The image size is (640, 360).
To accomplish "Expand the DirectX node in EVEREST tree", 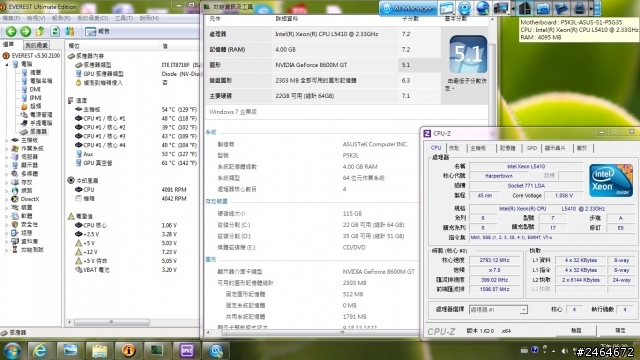I will (x=7, y=199).
